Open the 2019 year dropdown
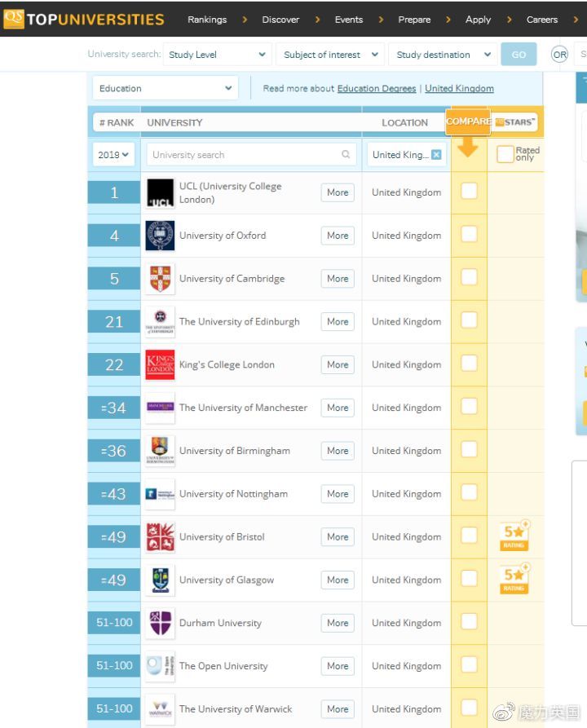 point(113,155)
